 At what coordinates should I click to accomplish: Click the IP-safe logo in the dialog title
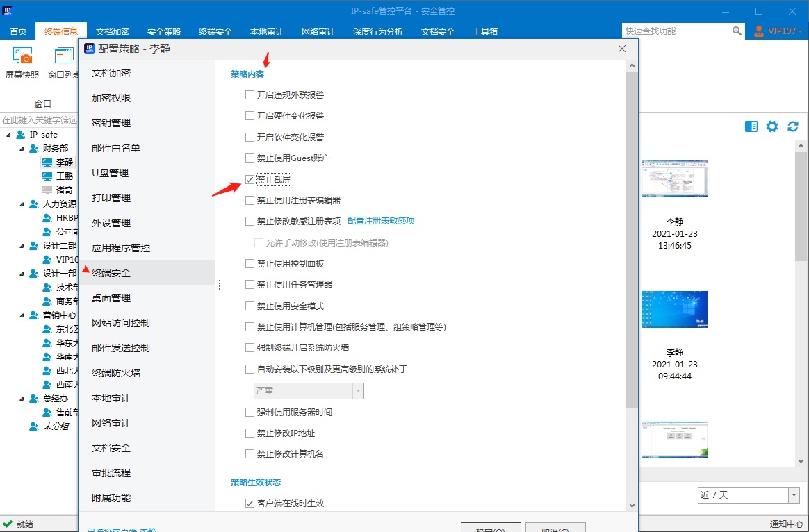coord(89,49)
